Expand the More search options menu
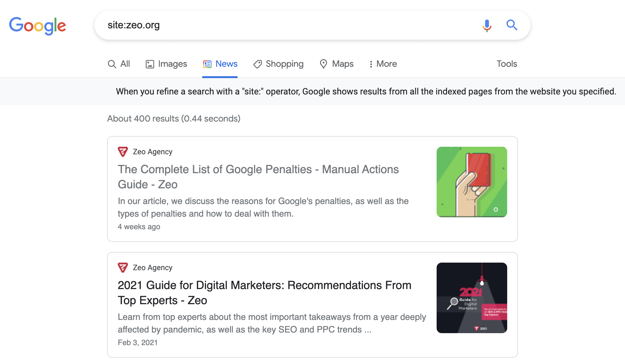The height and width of the screenshot is (364, 625). click(383, 64)
